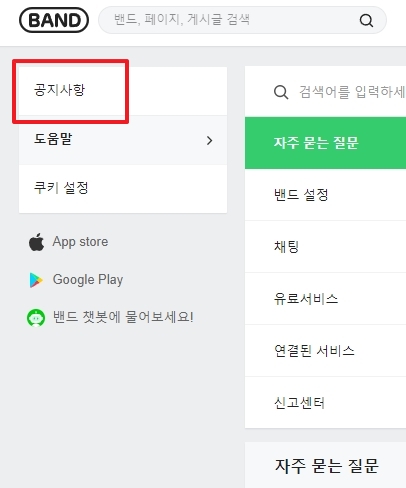The image size is (406, 488).
Task: Click the Google Play link text
Action: [88, 280]
